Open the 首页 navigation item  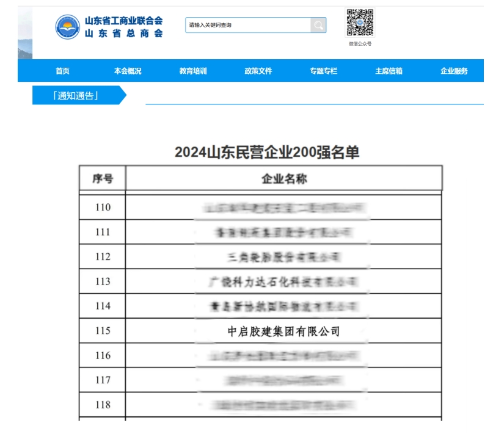click(62, 71)
